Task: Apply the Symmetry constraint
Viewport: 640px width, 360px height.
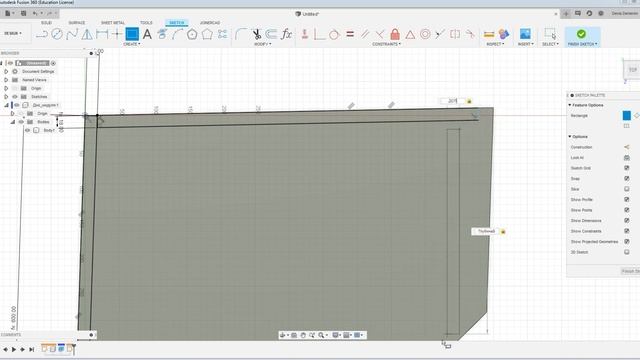Action: (455, 34)
